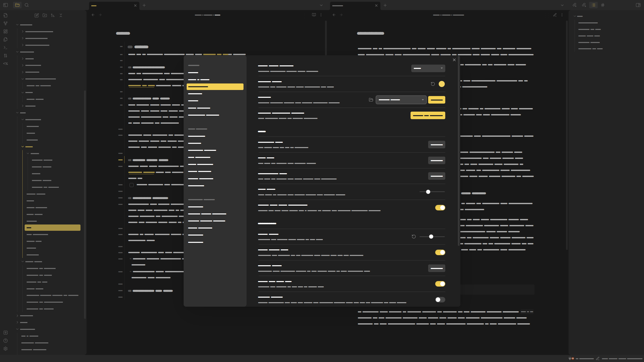The height and width of the screenshot is (362, 644).
Task: Click the yellow button next to theme dropdown
Action: [x=436, y=100]
